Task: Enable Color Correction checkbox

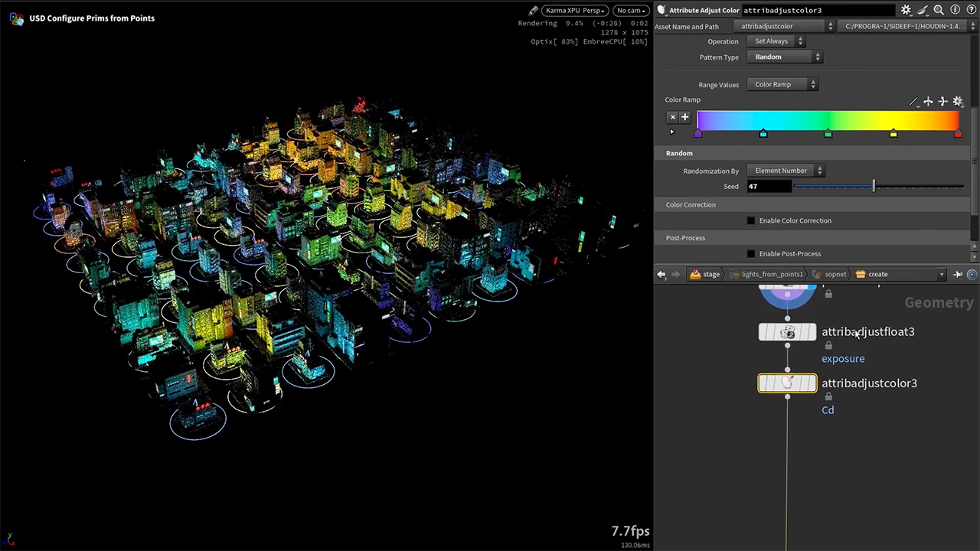Action: [751, 221]
